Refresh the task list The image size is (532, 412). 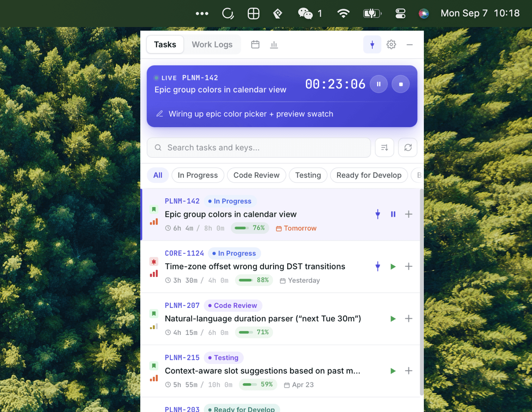point(408,148)
